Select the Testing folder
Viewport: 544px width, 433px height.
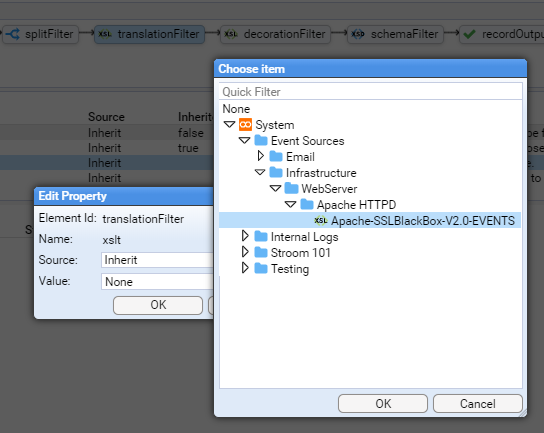coord(290,269)
